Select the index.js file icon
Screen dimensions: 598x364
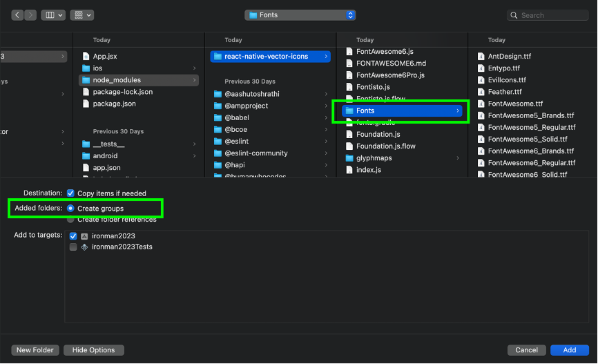pos(349,170)
